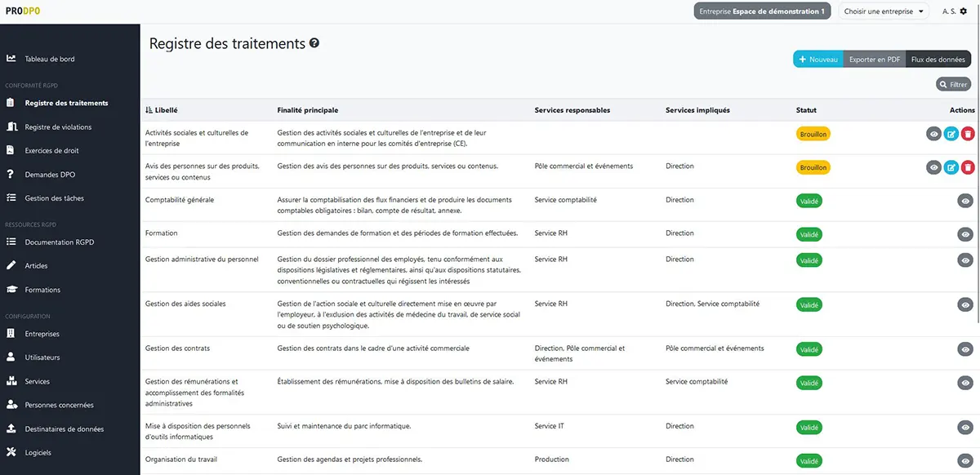The width and height of the screenshot is (980, 475).
Task: Delete the Activités sociales et culturelles entry
Action: (x=968, y=134)
